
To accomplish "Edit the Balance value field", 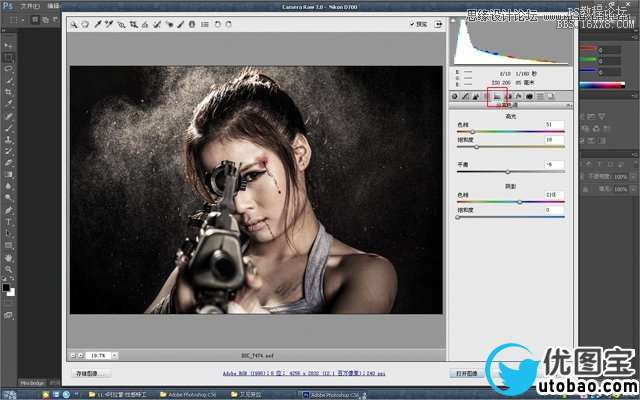I will click(555, 164).
